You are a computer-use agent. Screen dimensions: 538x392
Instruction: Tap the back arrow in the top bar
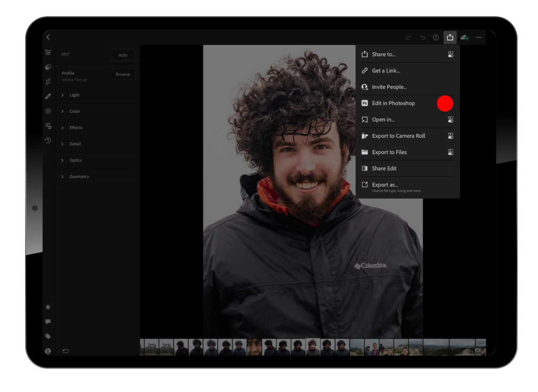[x=48, y=37]
